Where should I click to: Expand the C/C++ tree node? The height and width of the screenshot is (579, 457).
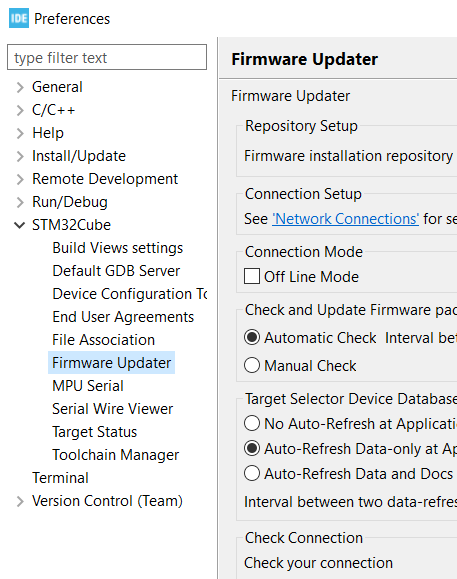tap(20, 110)
